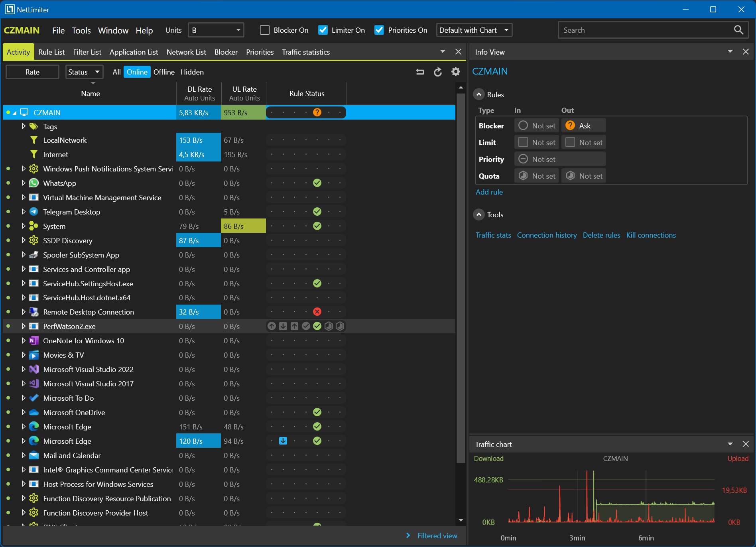Click the Rate button
The width and height of the screenshot is (756, 547).
tap(32, 72)
